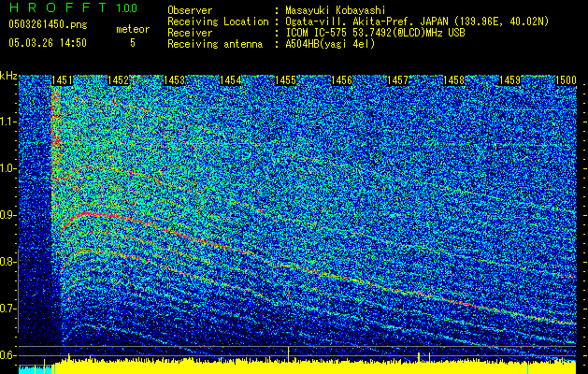Viewport: 588px width, 374px height.
Task: Click the 1455 time marker
Action: pos(285,80)
